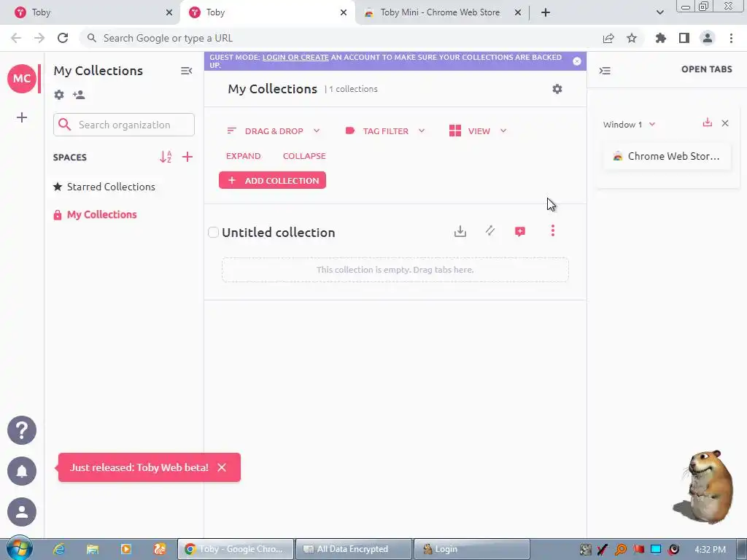Switch to Toby Mini Chrome Web Store tab
Viewport: 747px width, 560px height.
pyautogui.click(x=443, y=12)
